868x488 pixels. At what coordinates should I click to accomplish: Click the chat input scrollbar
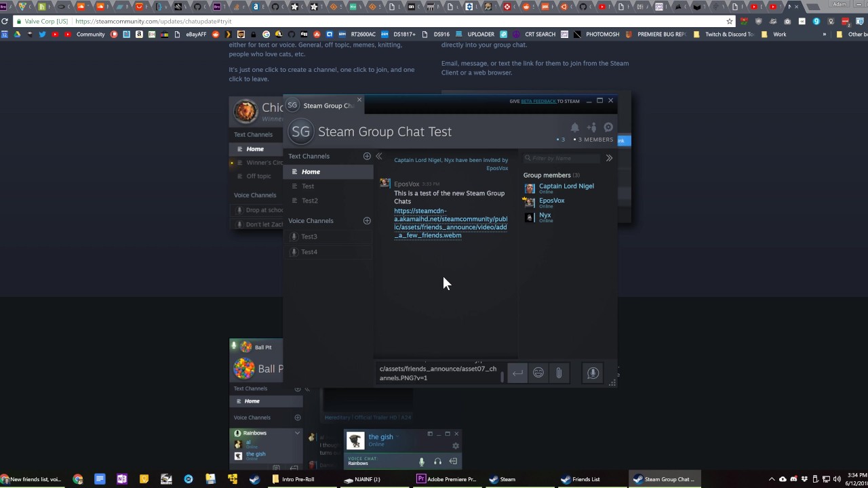coord(502,375)
